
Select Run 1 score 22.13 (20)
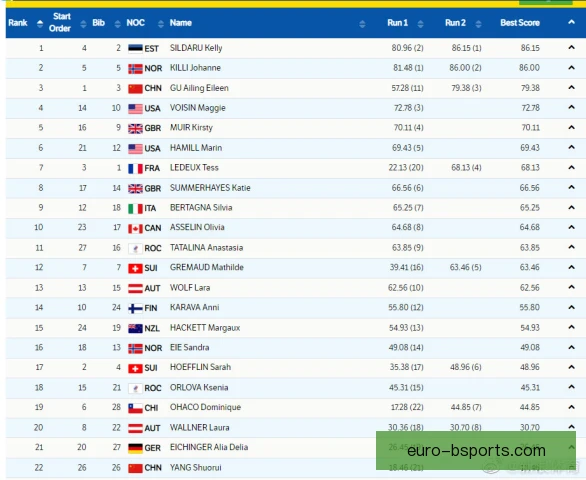406,167
